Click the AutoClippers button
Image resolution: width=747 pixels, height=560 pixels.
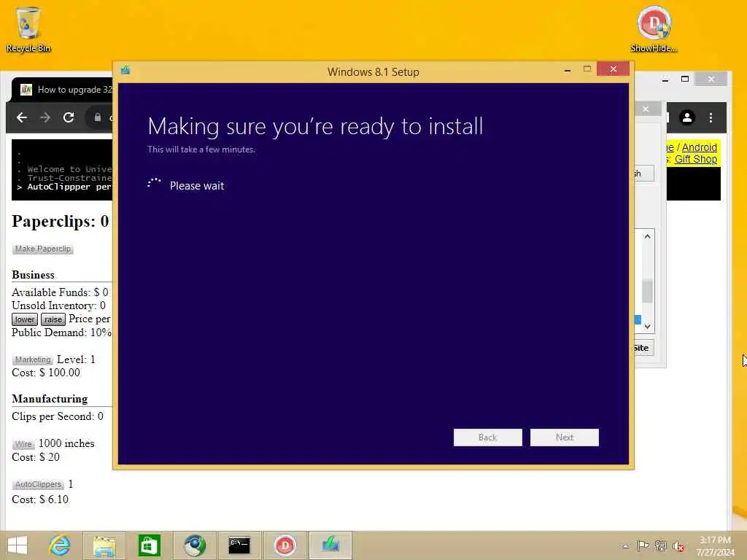38,484
